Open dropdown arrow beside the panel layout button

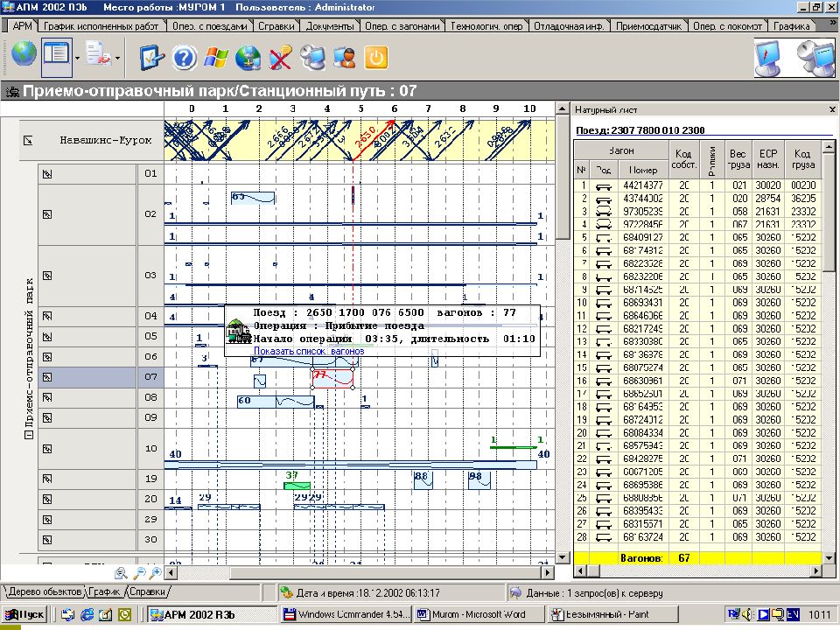click(78, 58)
